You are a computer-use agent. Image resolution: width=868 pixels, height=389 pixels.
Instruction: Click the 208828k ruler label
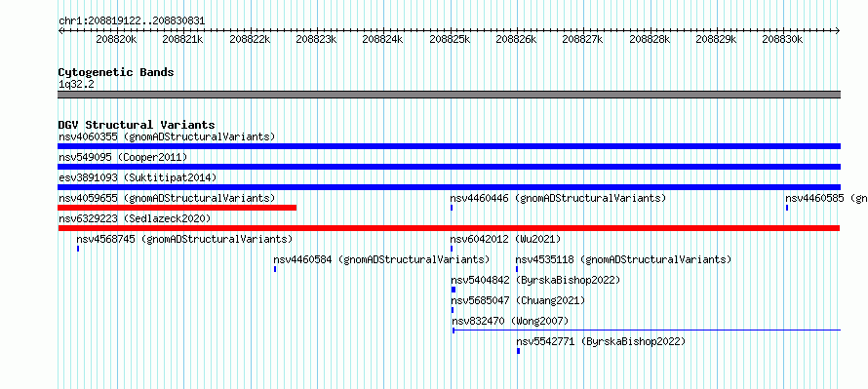(650, 39)
